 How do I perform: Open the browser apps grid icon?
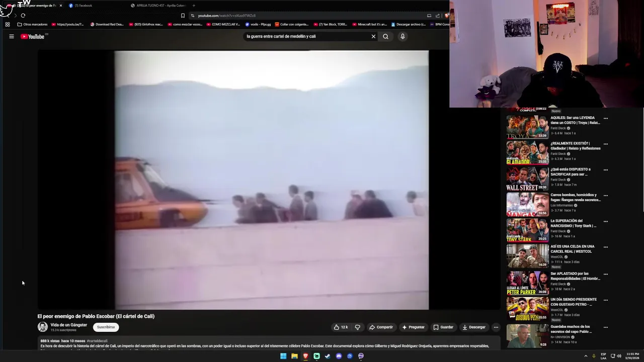coord(8,24)
